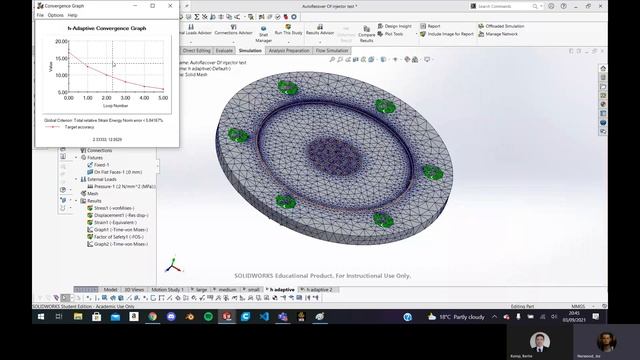
Task: Open Shell Manager in Simulation ribbon
Action: (263, 34)
